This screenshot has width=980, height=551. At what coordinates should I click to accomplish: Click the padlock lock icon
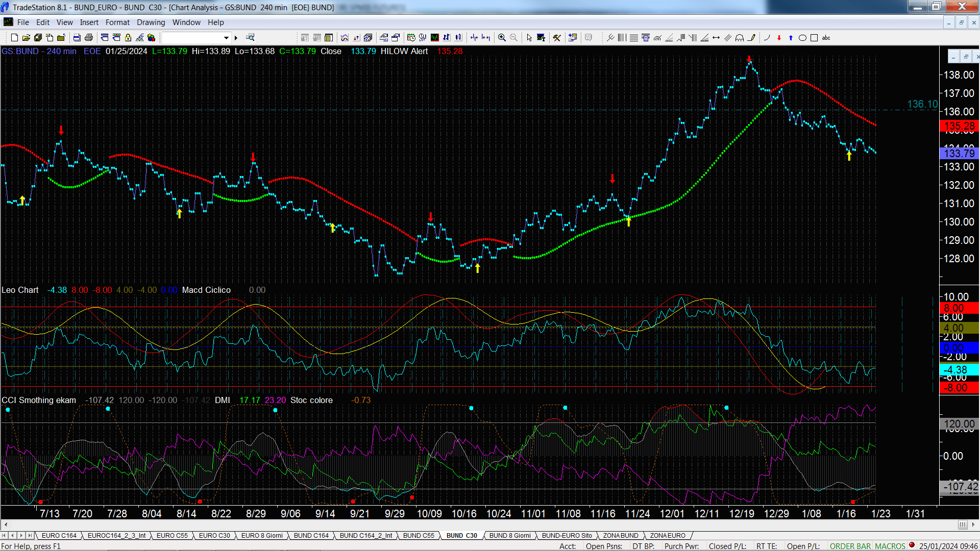(128, 38)
